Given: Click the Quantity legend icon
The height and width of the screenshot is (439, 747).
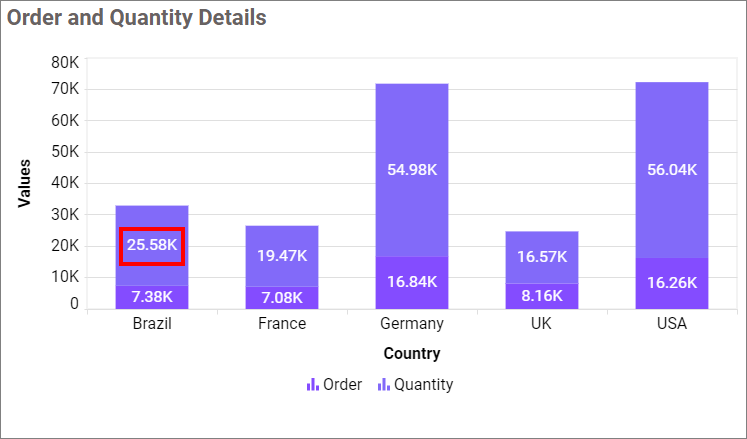Looking at the screenshot, I should click(383, 384).
